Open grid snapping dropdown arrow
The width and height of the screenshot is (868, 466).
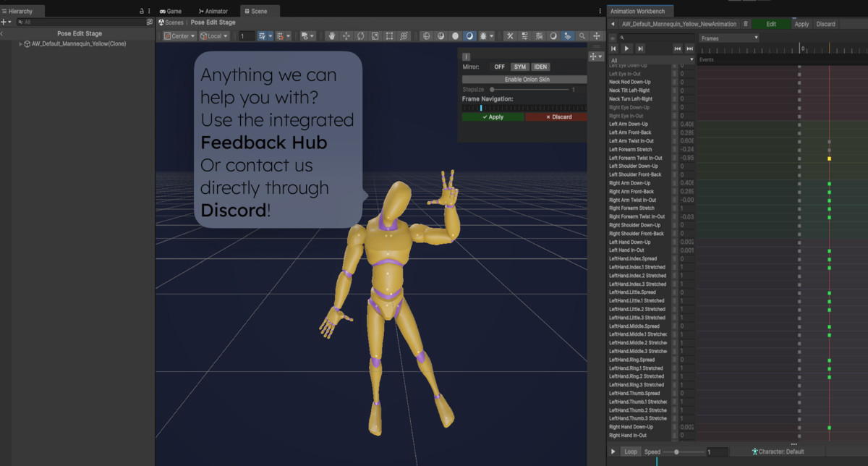tap(271, 35)
